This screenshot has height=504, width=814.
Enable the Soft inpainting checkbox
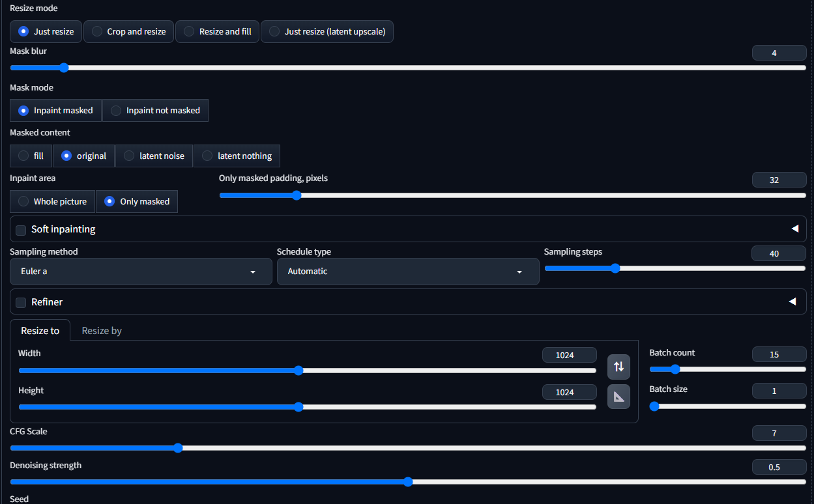tap(21, 230)
